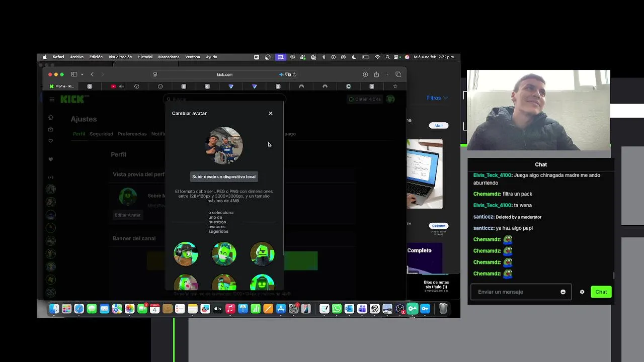This screenshot has width=644, height=362.
Task: Open the emoji picker in chat
Action: tap(563, 292)
